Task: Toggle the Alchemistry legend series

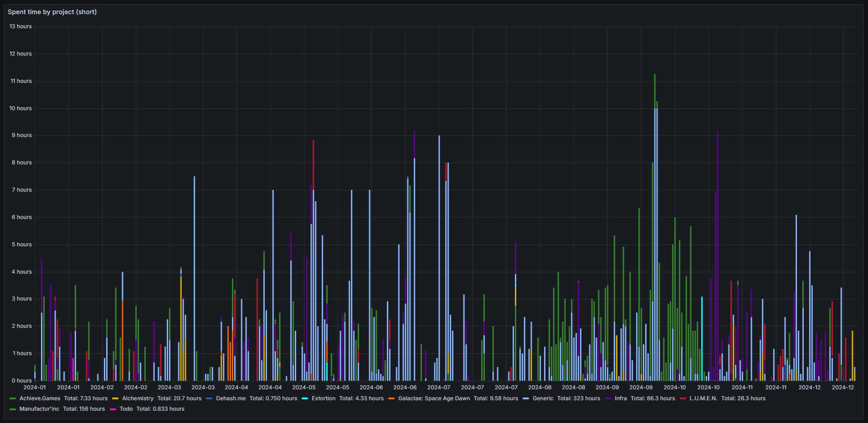Action: 138,398
